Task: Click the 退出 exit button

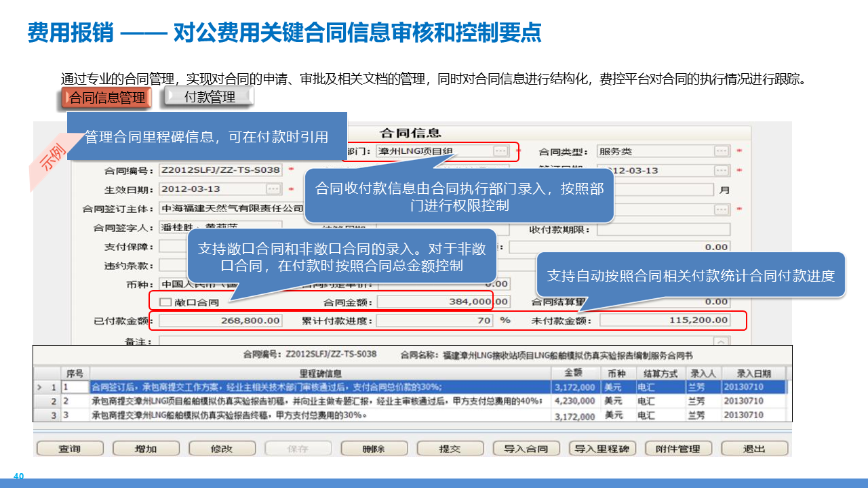Action: coord(754,449)
